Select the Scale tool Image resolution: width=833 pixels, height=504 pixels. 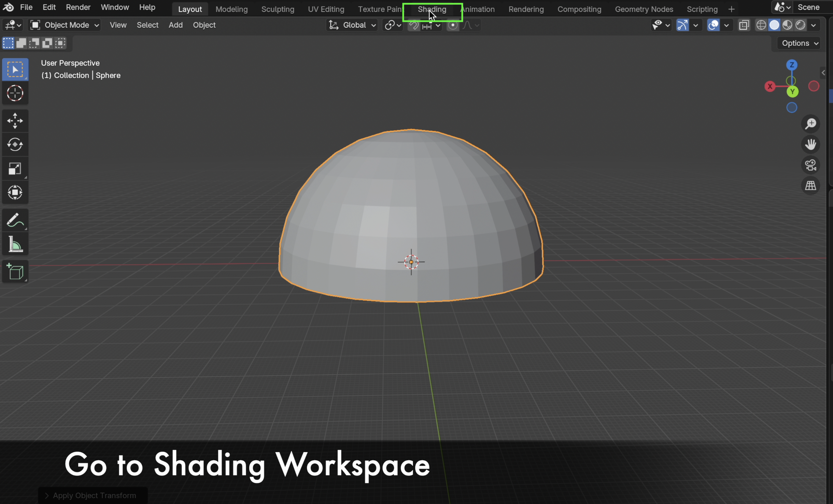[15, 169]
